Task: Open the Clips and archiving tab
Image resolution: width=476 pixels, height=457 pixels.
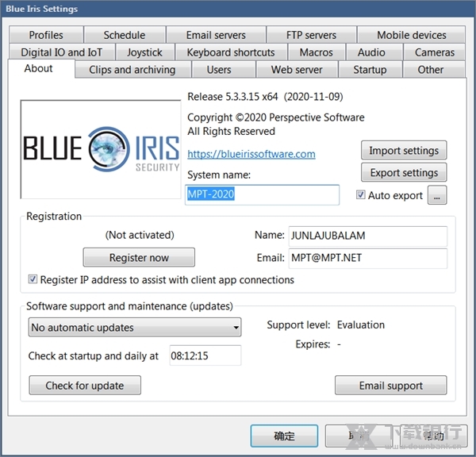Action: pyautogui.click(x=132, y=70)
